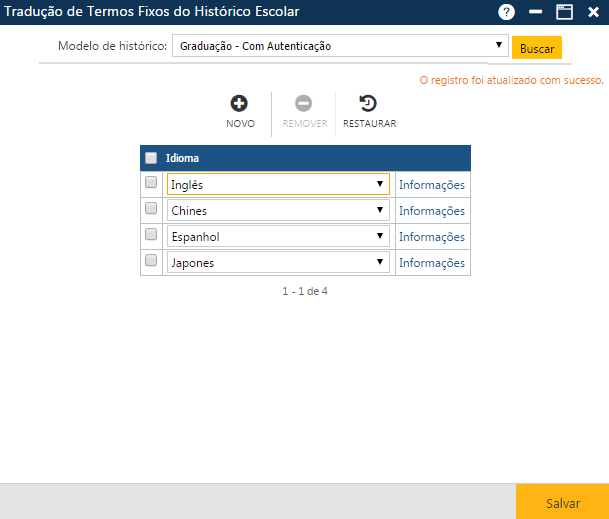Click the Novo plus icon

click(240, 103)
